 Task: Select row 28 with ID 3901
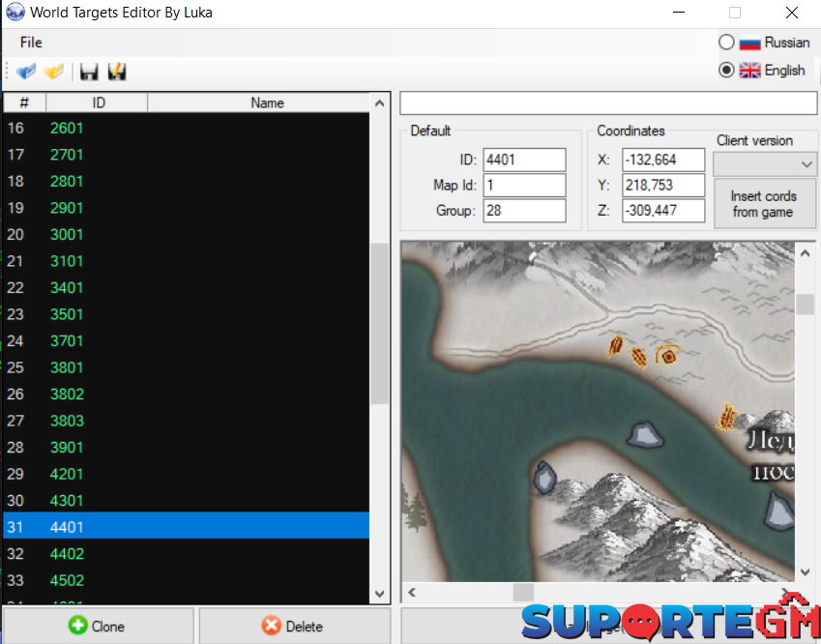point(187,447)
